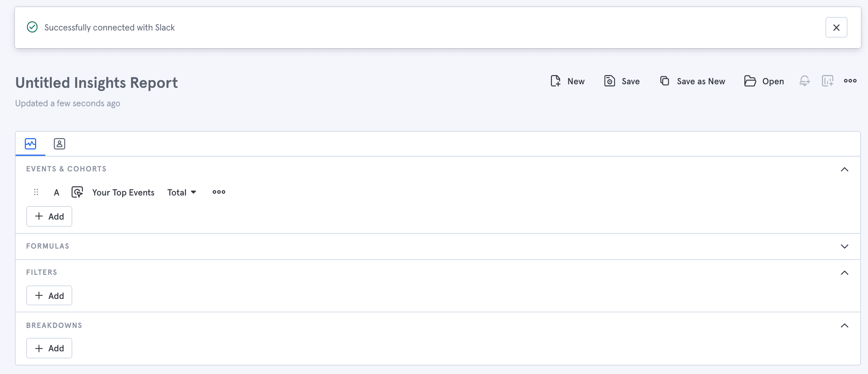Open the Total aggregation dropdown
The width and height of the screenshot is (868, 374).
tap(181, 192)
